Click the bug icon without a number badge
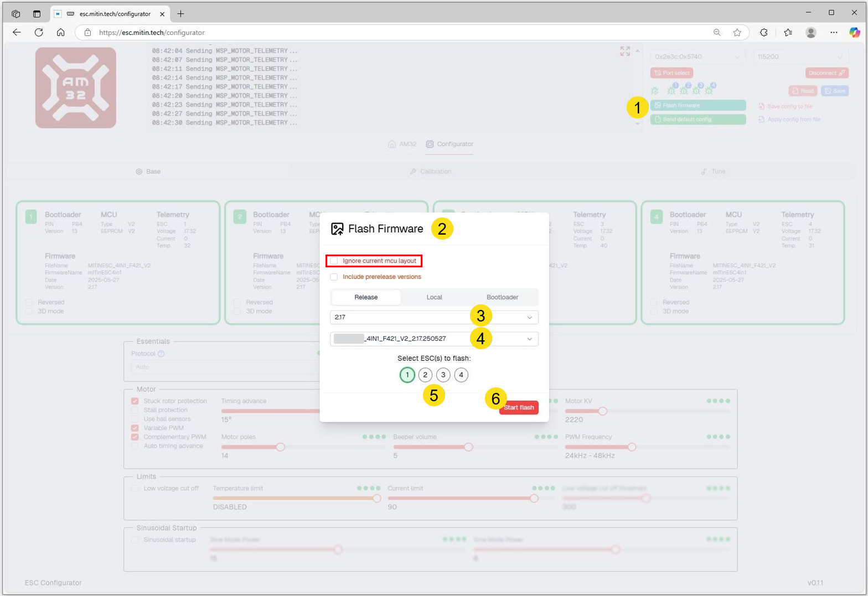 tap(655, 90)
